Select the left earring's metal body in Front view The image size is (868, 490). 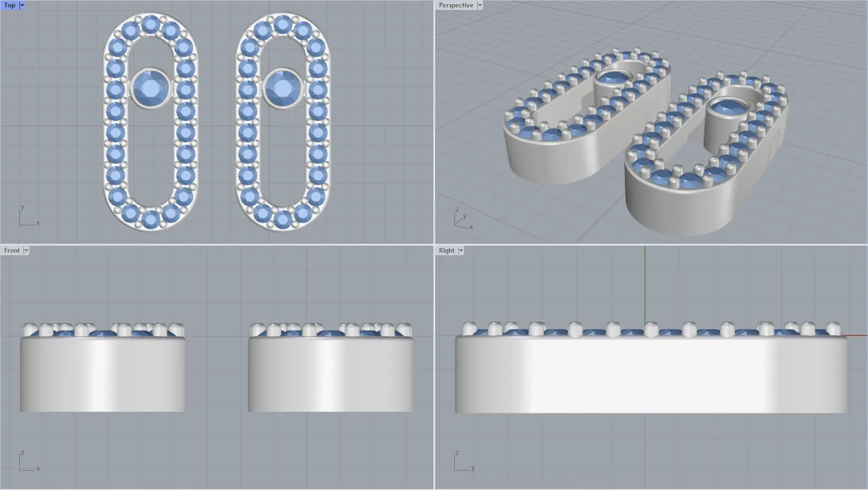[x=103, y=375]
